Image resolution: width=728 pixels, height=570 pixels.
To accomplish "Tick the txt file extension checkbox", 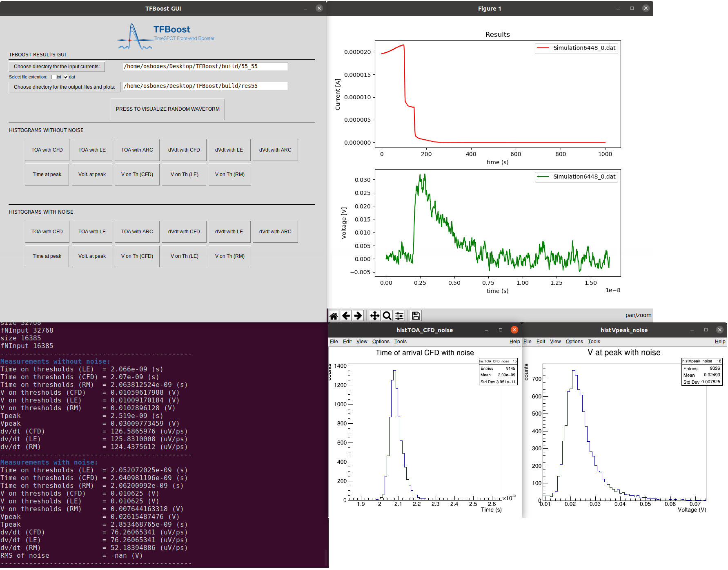I will 53,77.
